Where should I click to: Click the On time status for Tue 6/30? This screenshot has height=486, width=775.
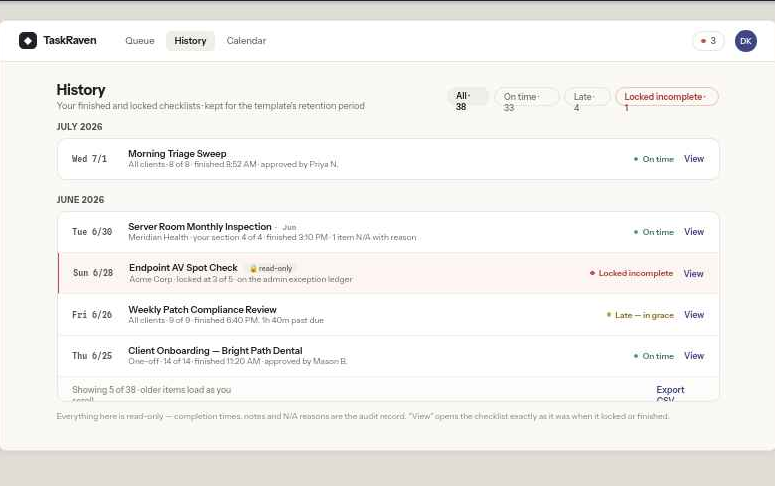pyautogui.click(x=653, y=232)
